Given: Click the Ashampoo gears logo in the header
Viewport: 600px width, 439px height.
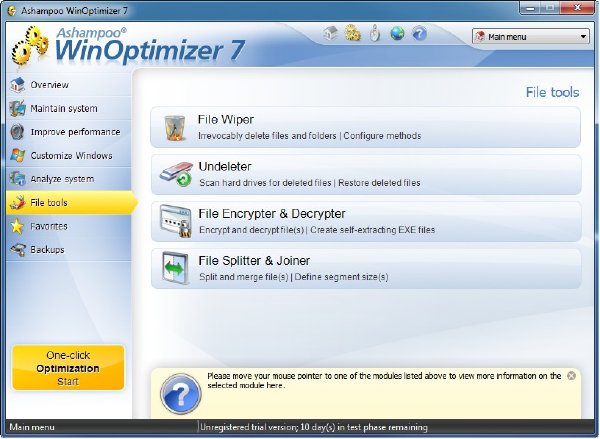Looking at the screenshot, I should 30,45.
